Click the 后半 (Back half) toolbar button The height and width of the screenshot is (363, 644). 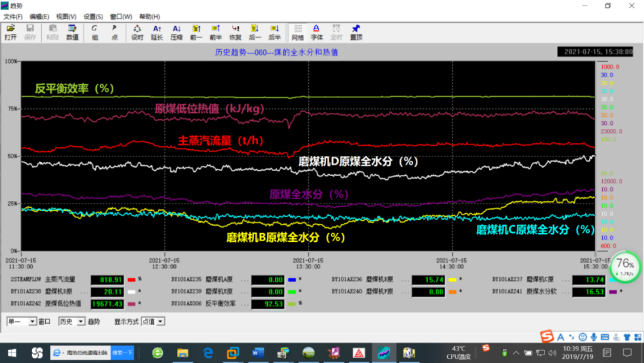pyautogui.click(x=274, y=32)
